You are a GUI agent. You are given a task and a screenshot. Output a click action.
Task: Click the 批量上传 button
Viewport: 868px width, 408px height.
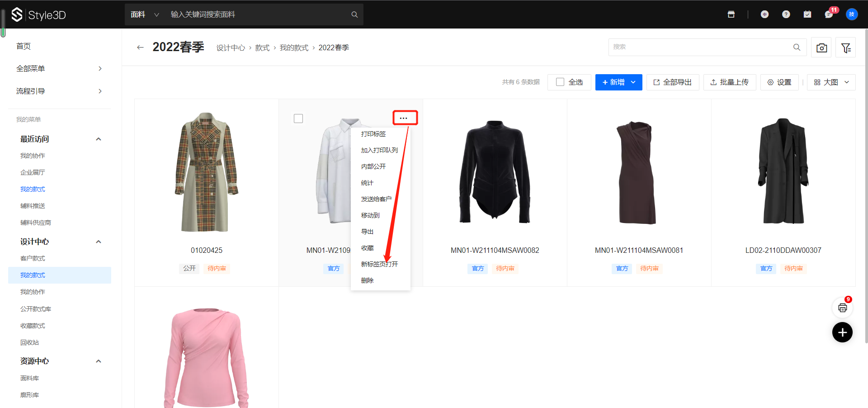[x=730, y=82]
